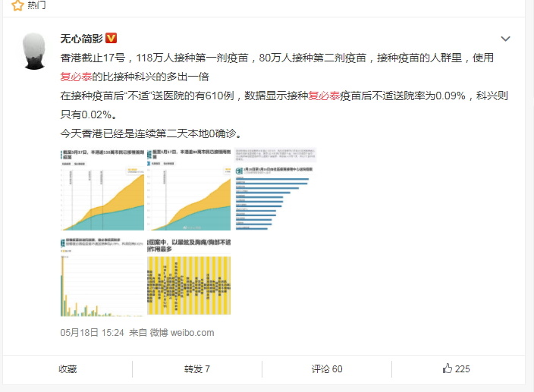Open the 热门 hot posts label
The height and width of the screenshot is (392, 534).
[36, 5]
